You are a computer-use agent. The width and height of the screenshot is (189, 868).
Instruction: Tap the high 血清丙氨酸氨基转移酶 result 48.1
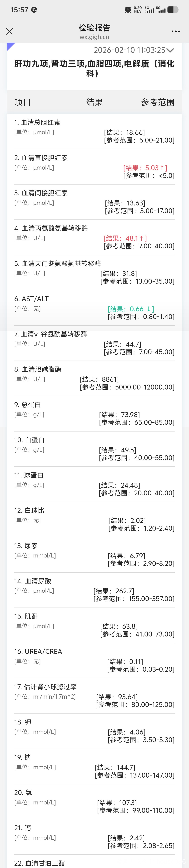tap(125, 238)
